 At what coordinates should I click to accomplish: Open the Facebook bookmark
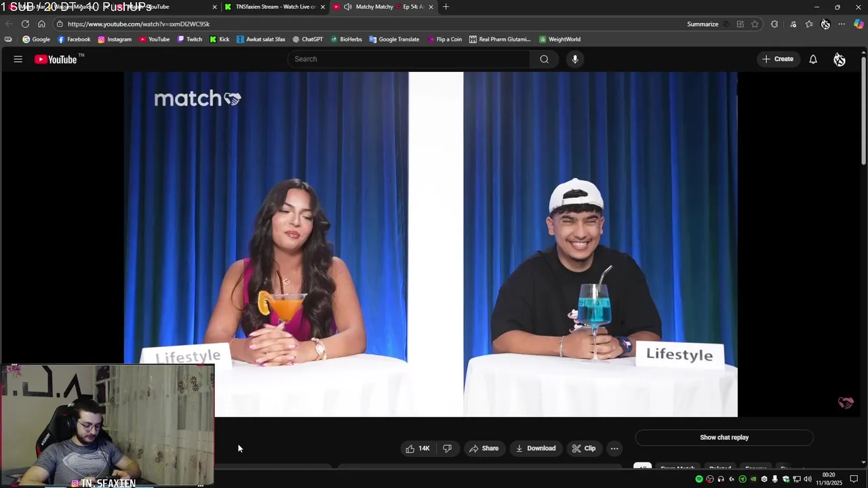(x=74, y=39)
